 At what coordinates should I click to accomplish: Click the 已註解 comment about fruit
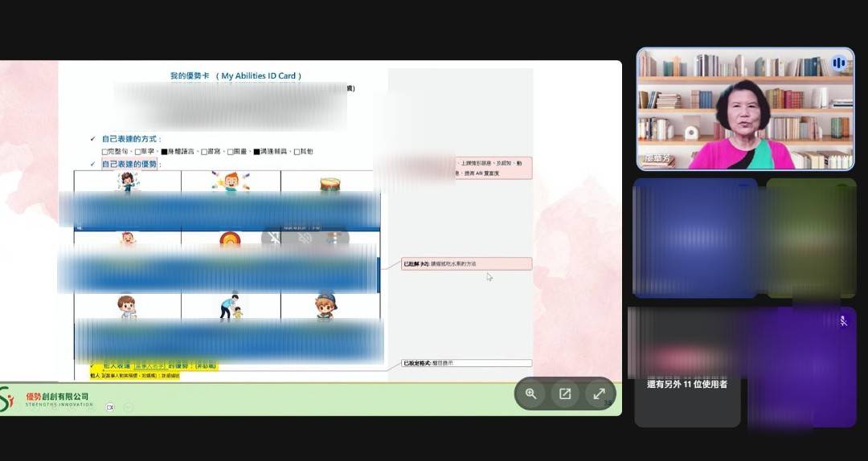pyautogui.click(x=467, y=264)
